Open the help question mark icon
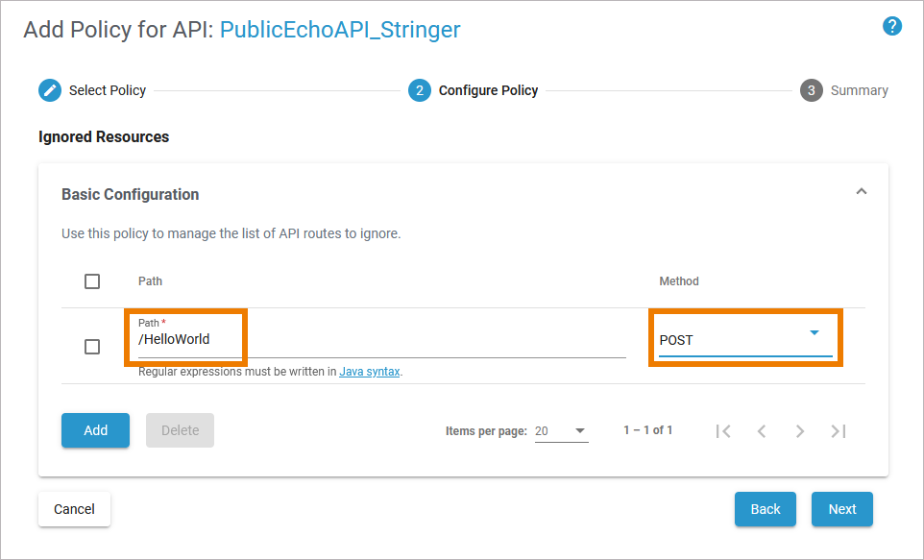The width and height of the screenshot is (924, 560). click(x=892, y=27)
